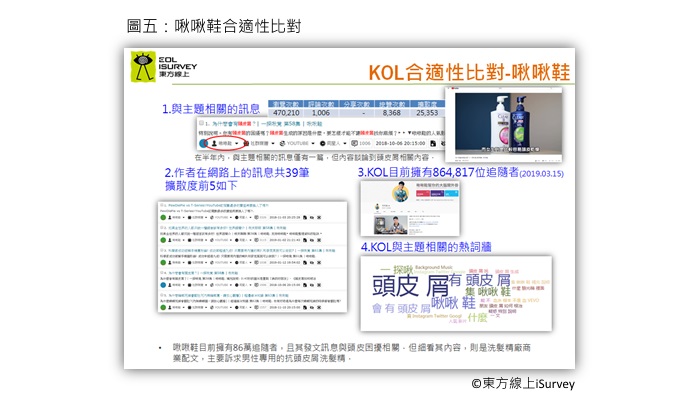The width and height of the screenshot is (700, 400).
Task: Open the title link of list post 2
Action: (227, 228)
